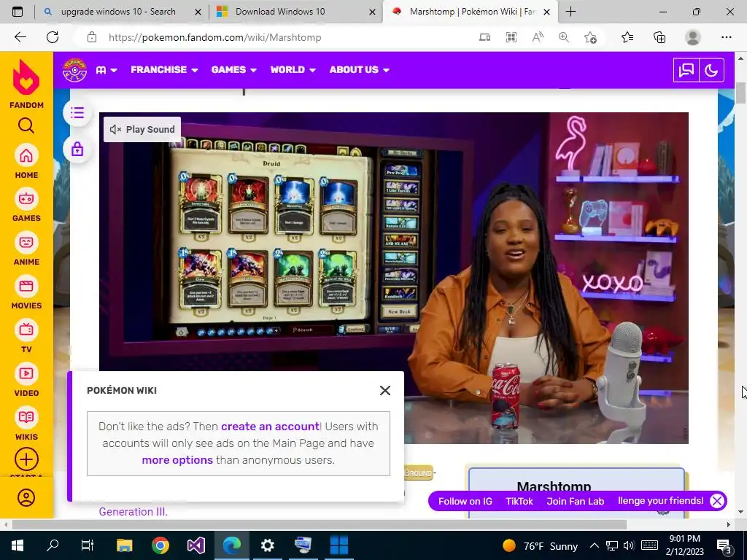Dismiss the purple social banner
Viewport: 747px width, 560px height.
717,501
